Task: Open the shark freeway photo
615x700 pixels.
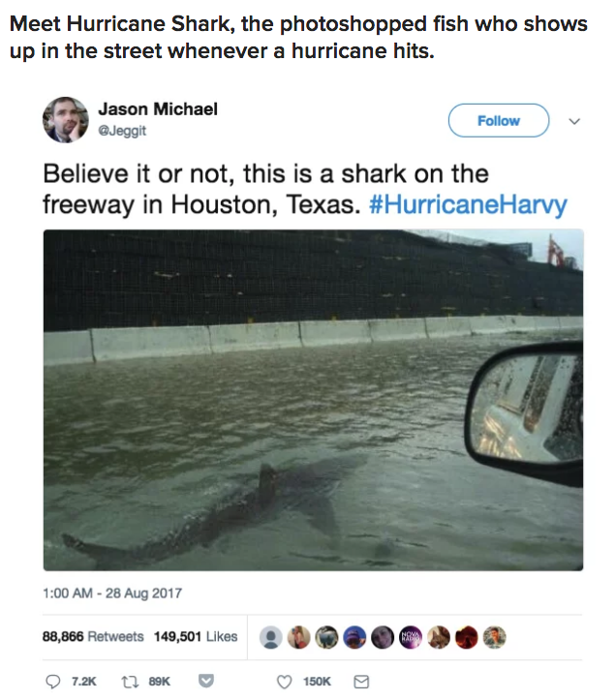Action: click(x=313, y=399)
